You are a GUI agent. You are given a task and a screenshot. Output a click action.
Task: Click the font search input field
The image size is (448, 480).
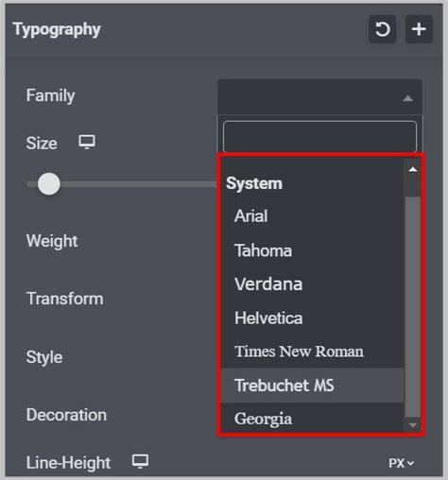click(319, 137)
